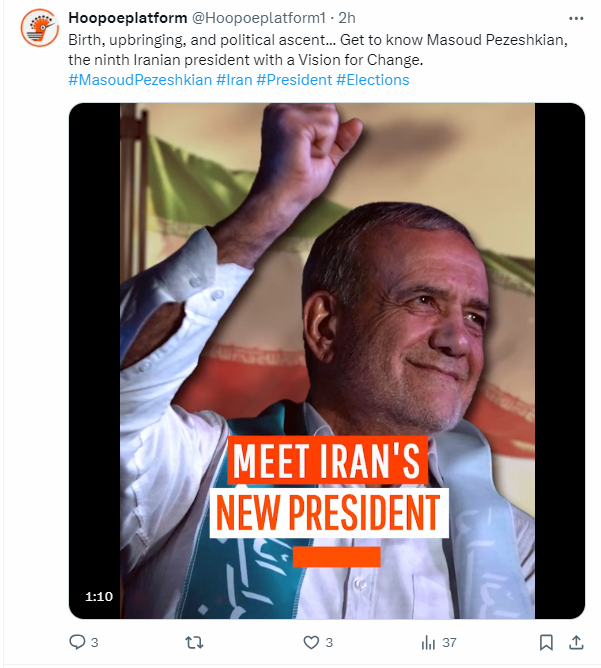Play the Meet Iran's New President video
Screen dimensions: 601x668
tap(326, 360)
